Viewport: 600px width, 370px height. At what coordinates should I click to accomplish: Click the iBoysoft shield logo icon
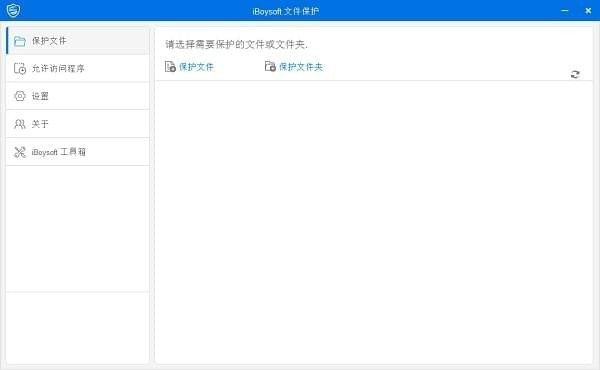click(13, 10)
